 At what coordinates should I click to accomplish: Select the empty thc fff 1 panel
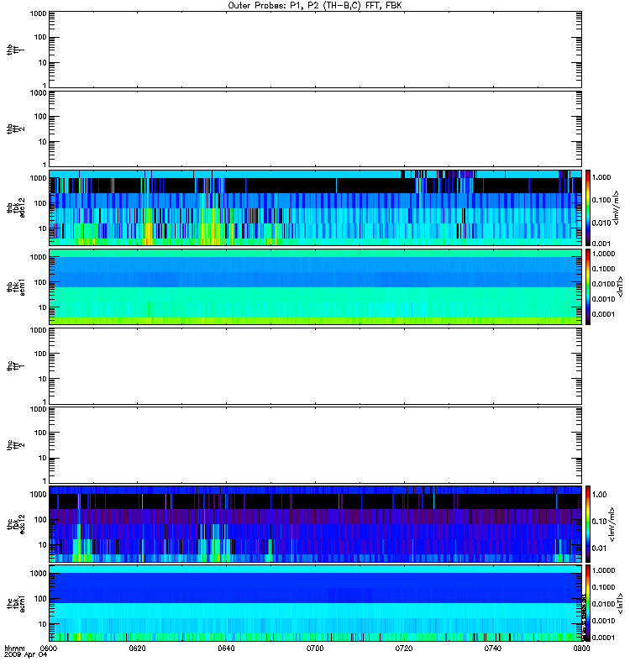pos(315,366)
